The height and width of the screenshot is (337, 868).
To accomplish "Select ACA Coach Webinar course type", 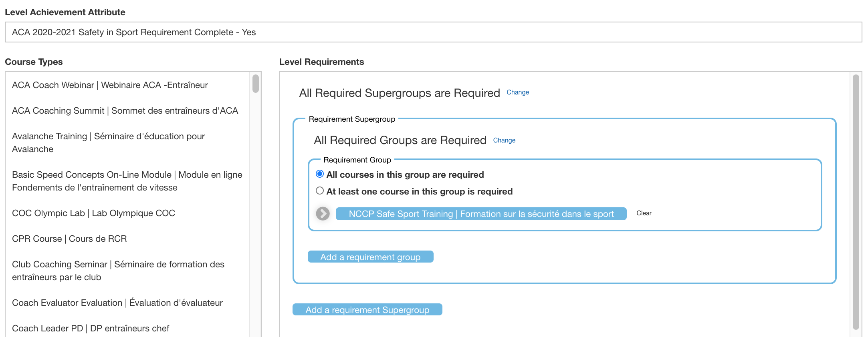I will pyautogui.click(x=110, y=85).
